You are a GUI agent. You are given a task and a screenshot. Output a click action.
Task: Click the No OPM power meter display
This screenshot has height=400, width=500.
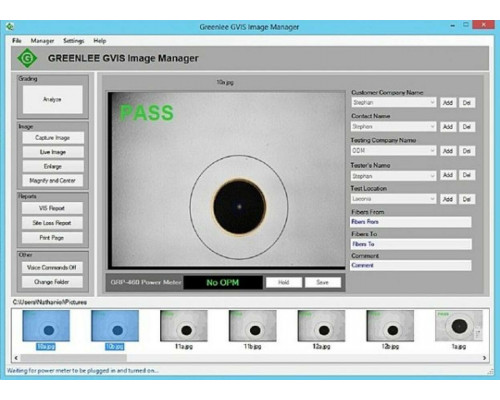click(223, 283)
